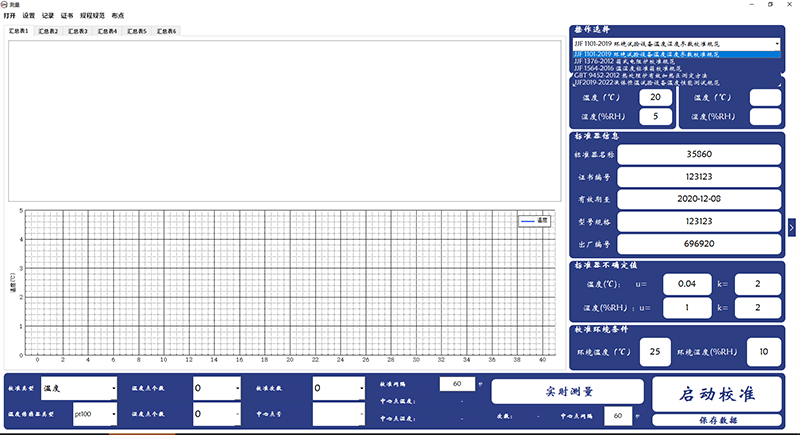
Task: Click the ambient temperature field 25
Action: pyautogui.click(x=655, y=352)
